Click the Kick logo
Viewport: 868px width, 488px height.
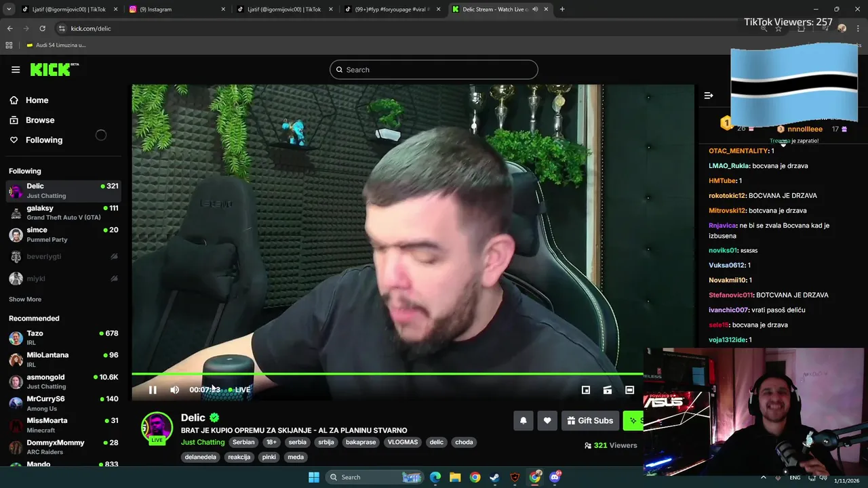pos(54,69)
